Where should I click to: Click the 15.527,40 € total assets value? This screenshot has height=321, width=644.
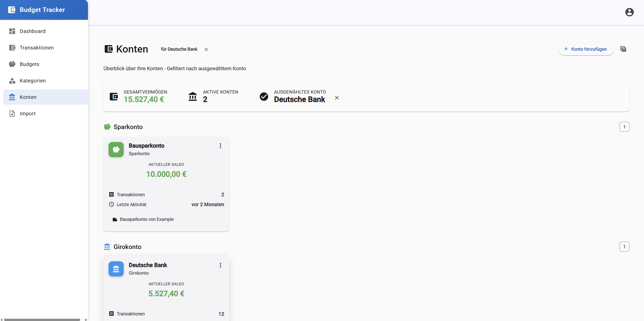point(144,100)
